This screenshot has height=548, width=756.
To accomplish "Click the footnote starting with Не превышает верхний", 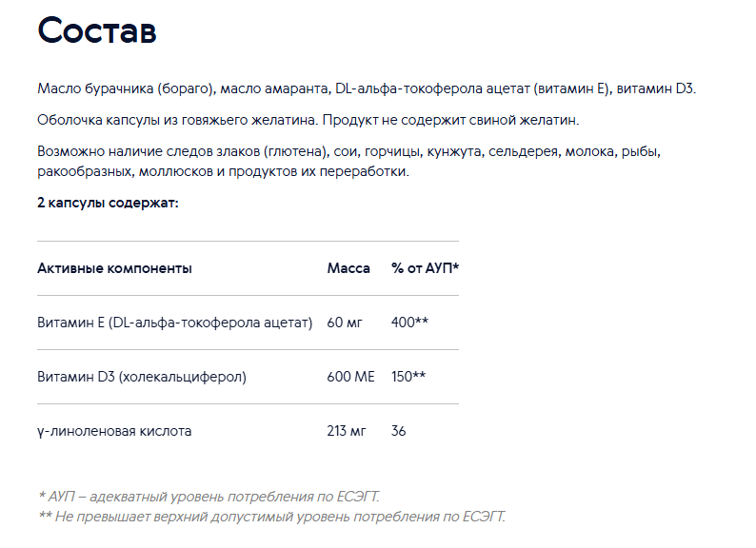I will (271, 517).
